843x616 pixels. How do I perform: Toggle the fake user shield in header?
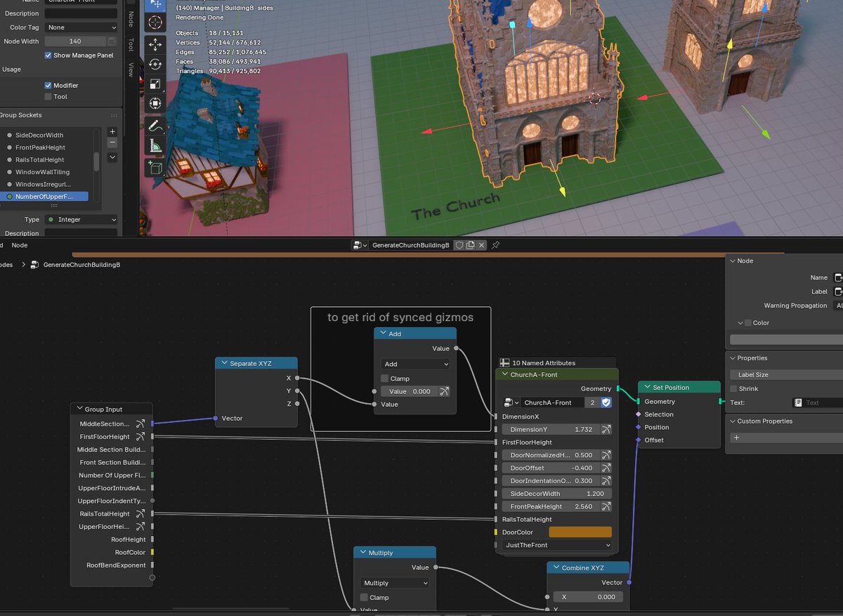coord(458,245)
